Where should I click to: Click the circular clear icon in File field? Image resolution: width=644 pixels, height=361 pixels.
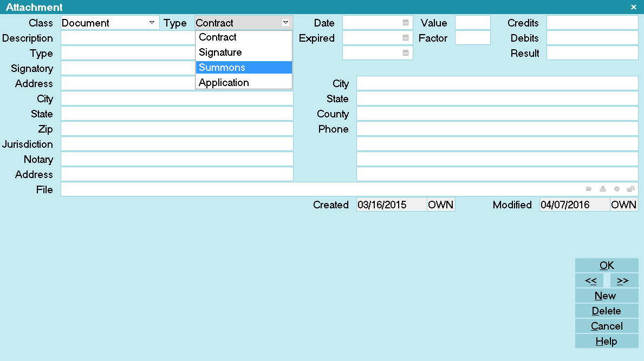coord(617,189)
